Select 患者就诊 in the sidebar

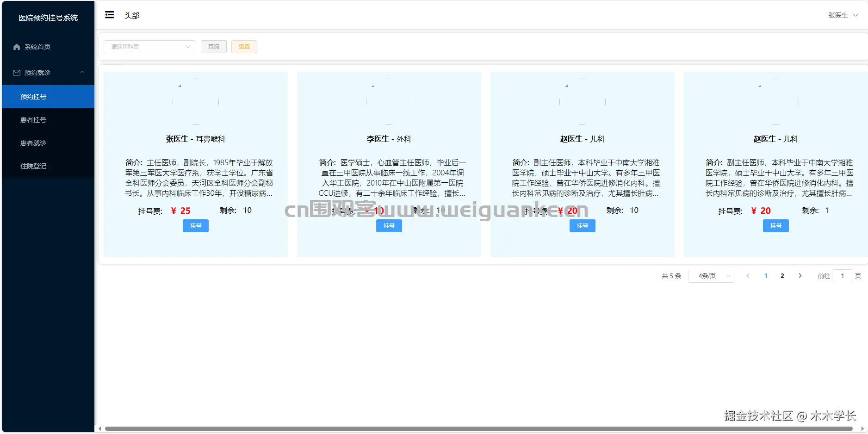(32, 143)
